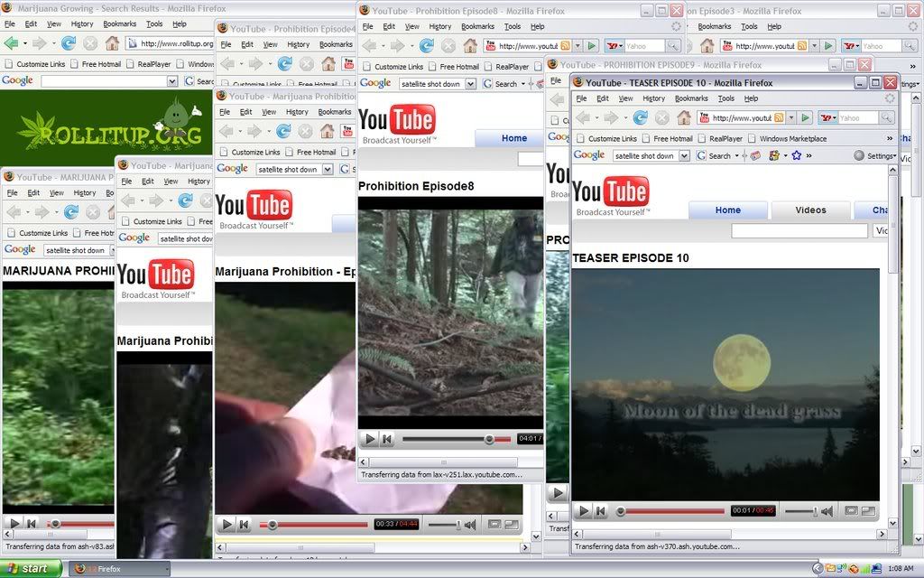Open address dropdown in Prohibition Episode8 window
Viewport: 924px width, 578px height.
(x=578, y=45)
